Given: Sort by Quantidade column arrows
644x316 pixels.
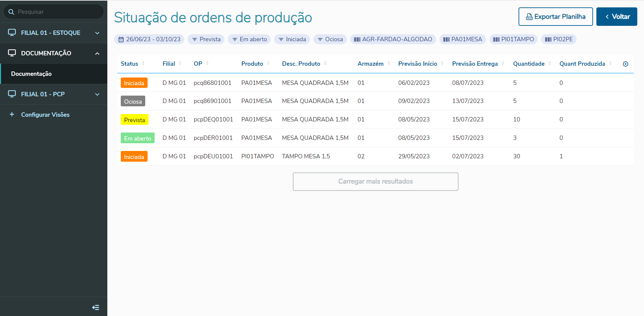Looking at the screenshot, I should coord(550,63).
